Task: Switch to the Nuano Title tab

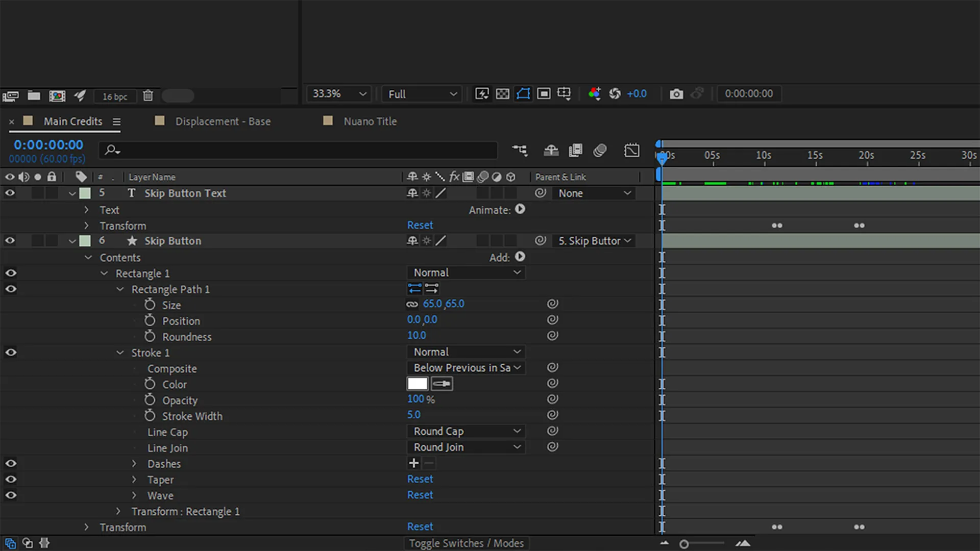Action: [370, 121]
